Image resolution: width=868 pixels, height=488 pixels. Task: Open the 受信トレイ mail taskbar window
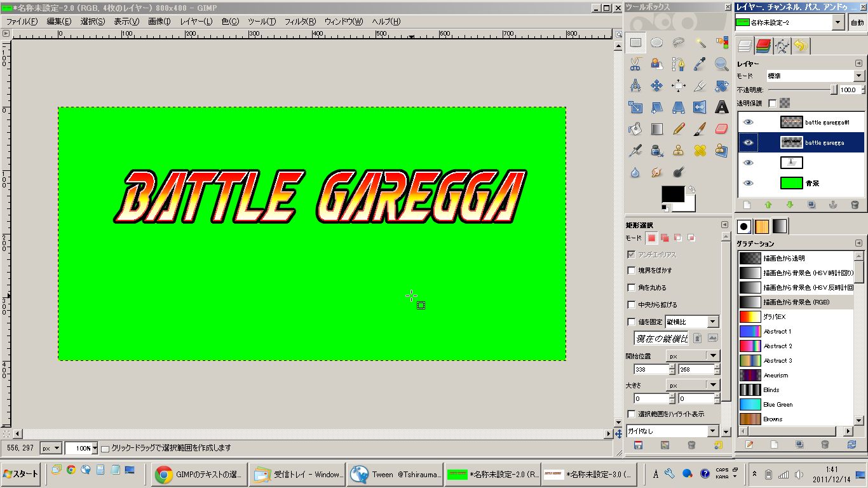pyautogui.click(x=297, y=474)
